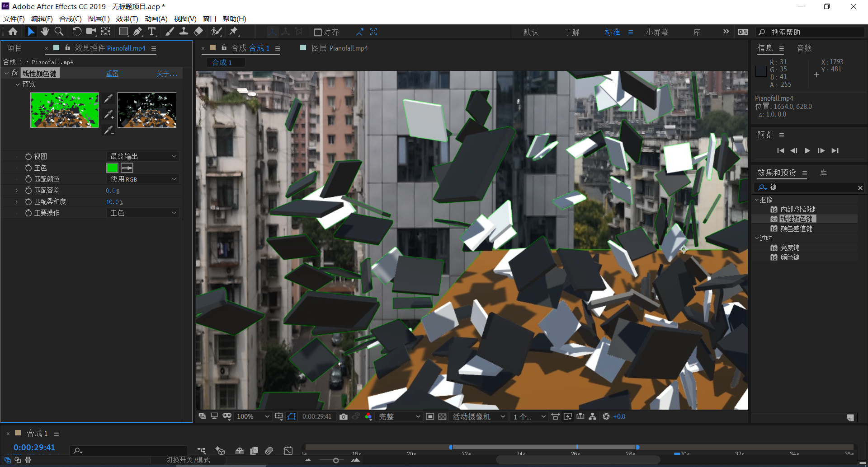Switch to the 项目 panel tab
This screenshot has height=467, width=868.
point(14,48)
